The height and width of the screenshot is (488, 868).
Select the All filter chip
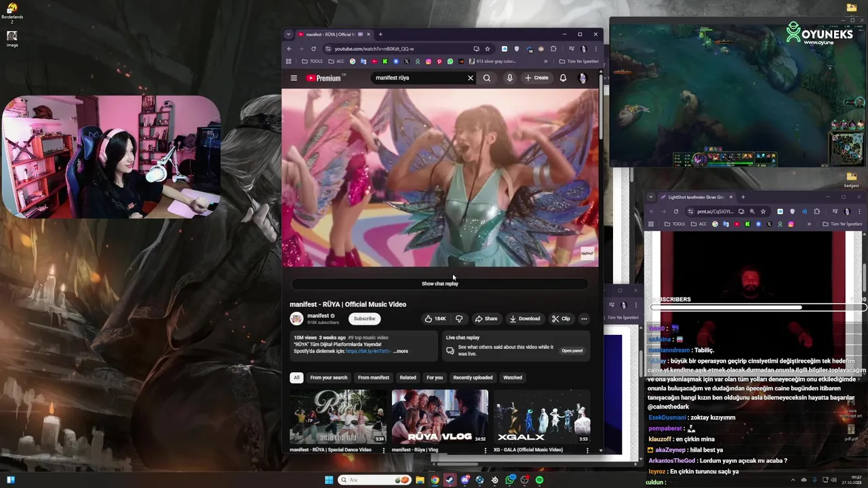[296, 378]
